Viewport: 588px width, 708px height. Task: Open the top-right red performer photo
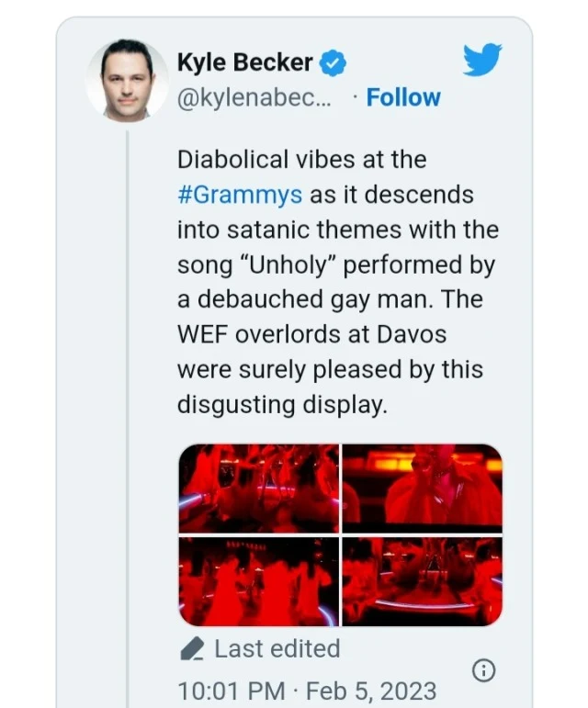tap(423, 489)
